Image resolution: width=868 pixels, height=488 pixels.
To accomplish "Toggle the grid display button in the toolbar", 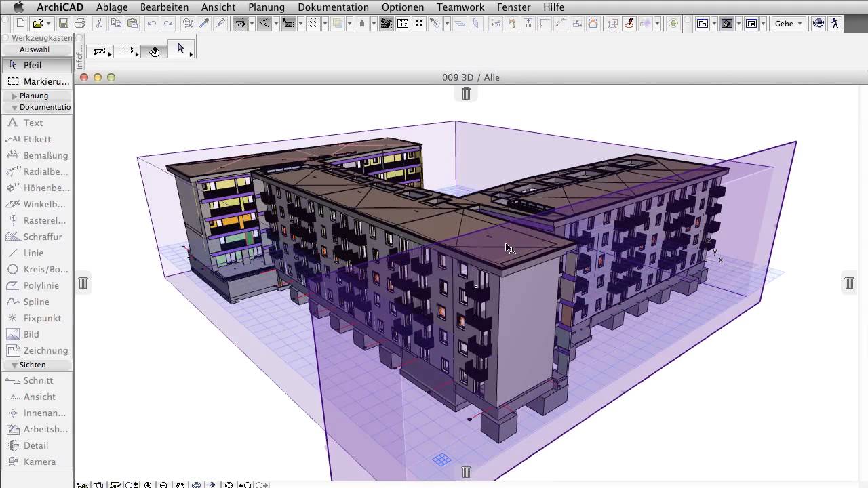I will coord(313,23).
